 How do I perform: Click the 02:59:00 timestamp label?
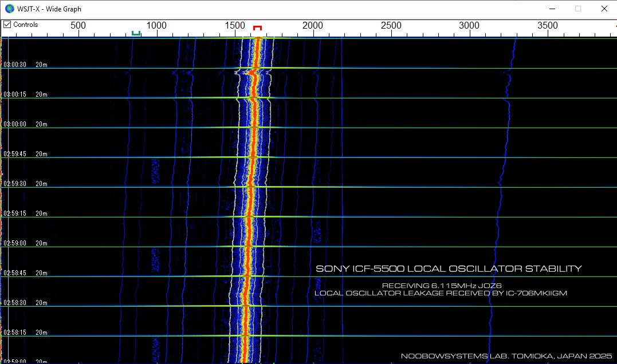(15, 243)
